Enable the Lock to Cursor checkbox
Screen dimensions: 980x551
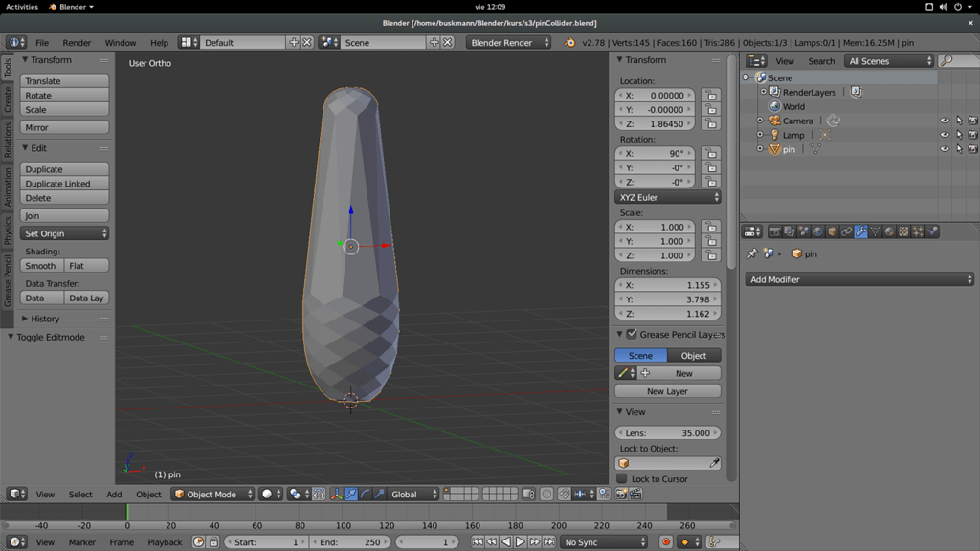click(622, 479)
